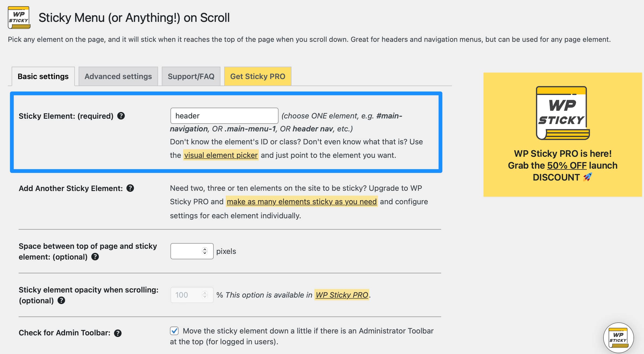This screenshot has width=644, height=354.
Task: Open the visual element picker link
Action: click(x=221, y=155)
